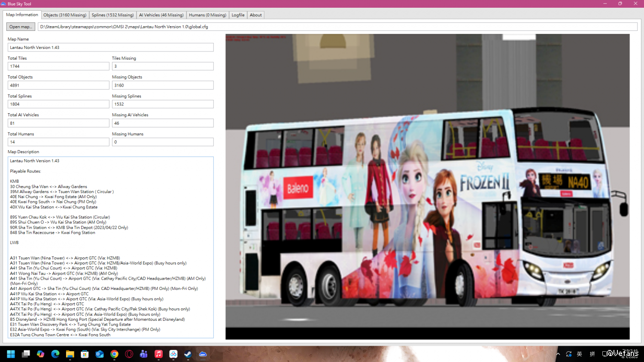Open the AI Vehicles (46 Missing) tab
The image size is (644, 362).
click(x=161, y=15)
